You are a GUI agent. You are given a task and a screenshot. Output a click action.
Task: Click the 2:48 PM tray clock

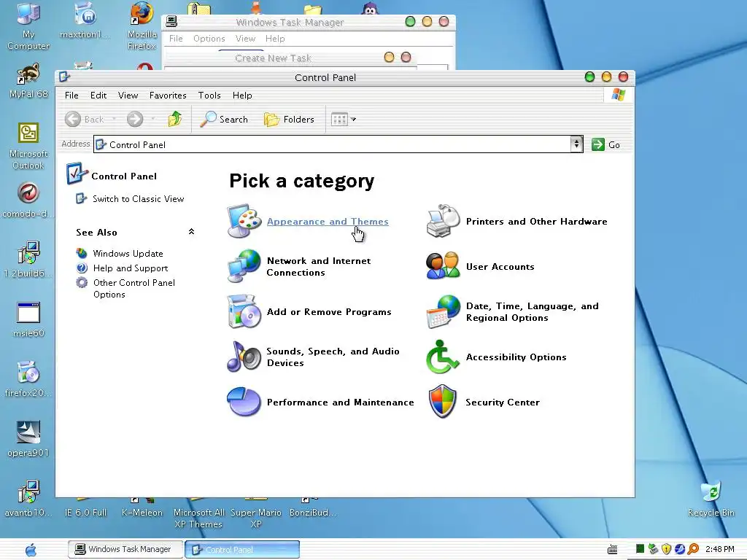point(720,549)
